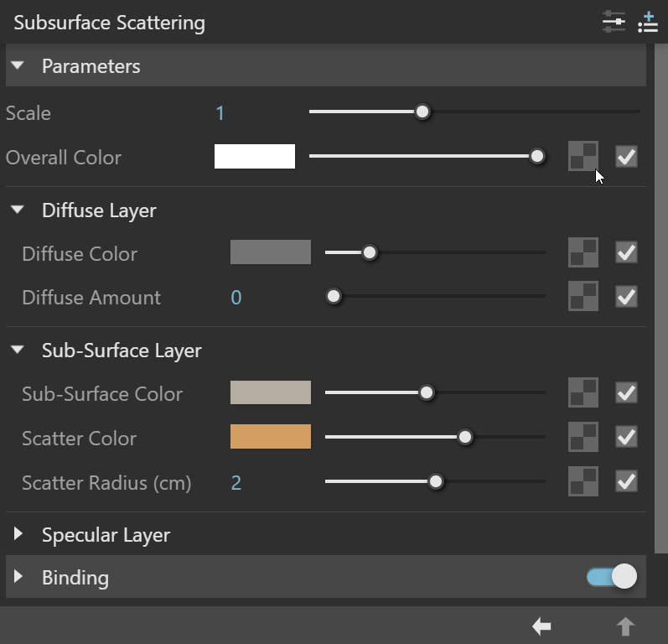
Task: Collapse the Parameters section
Action: (x=18, y=65)
